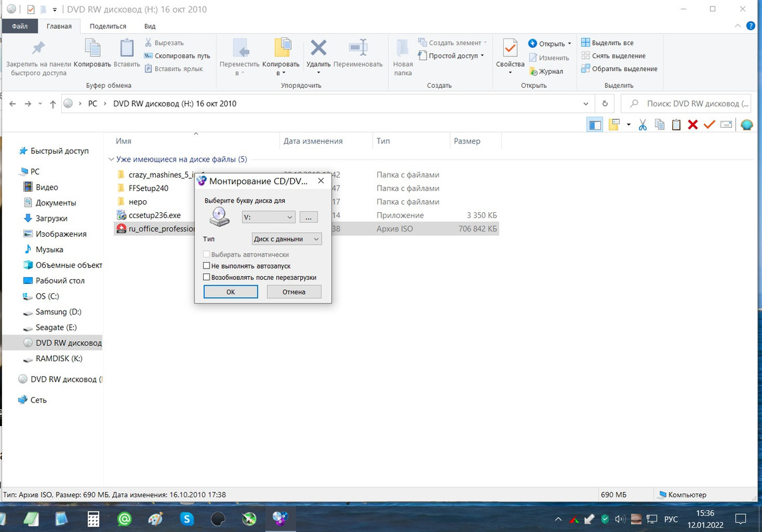Image resolution: width=762 pixels, height=532 pixels.
Task: Click Снять выделение in the ribbon
Action: coord(614,56)
